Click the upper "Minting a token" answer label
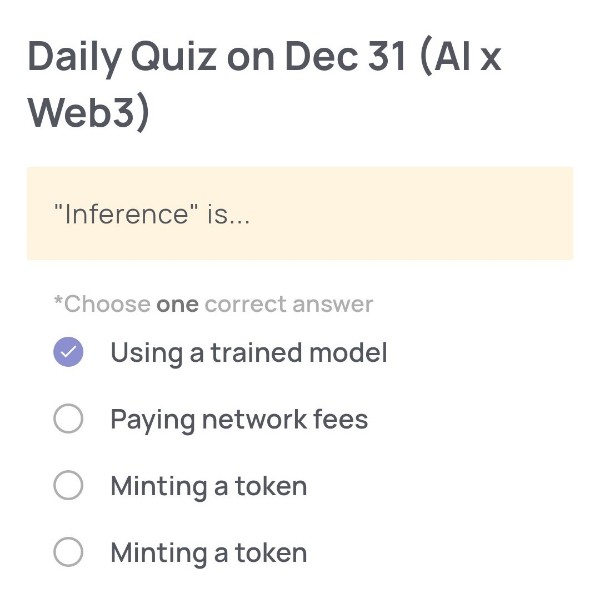600x608 pixels. pos(208,486)
